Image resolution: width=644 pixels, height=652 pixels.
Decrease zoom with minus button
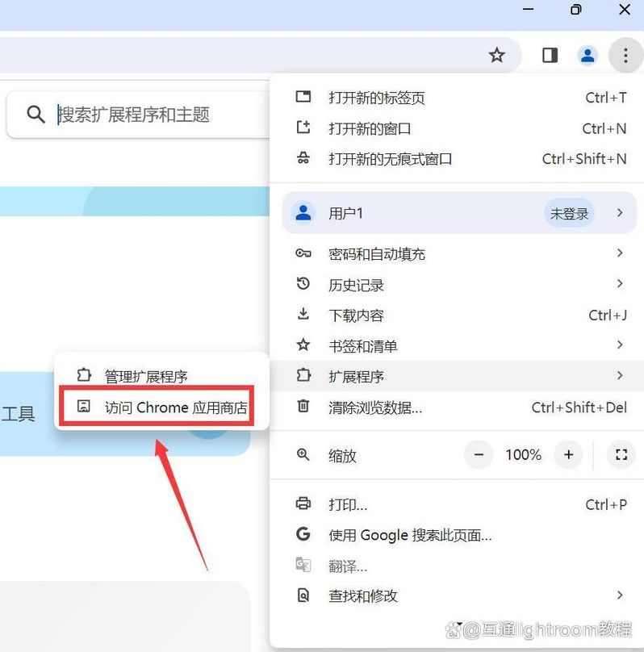[x=479, y=454]
